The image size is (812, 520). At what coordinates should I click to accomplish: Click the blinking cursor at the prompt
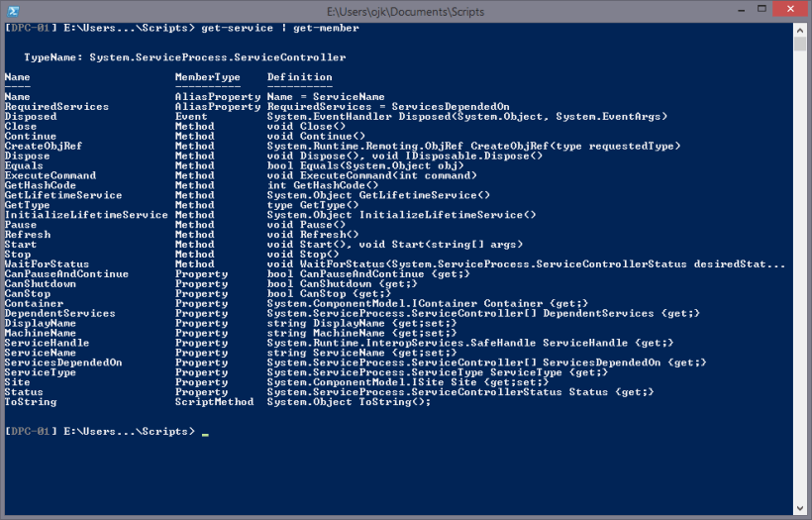(205, 433)
